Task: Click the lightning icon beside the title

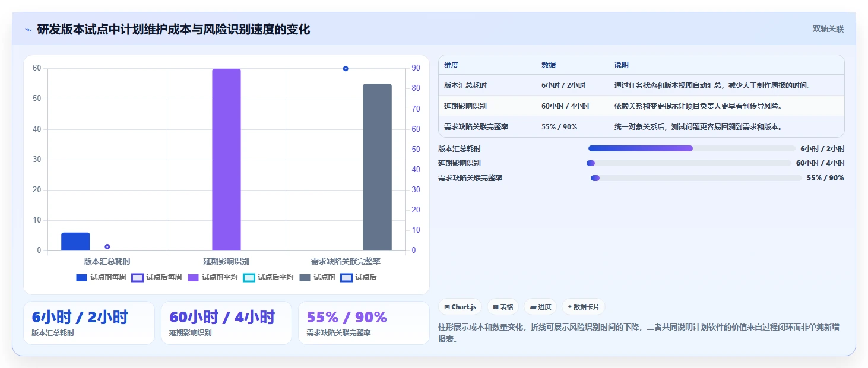Action: tap(28, 30)
